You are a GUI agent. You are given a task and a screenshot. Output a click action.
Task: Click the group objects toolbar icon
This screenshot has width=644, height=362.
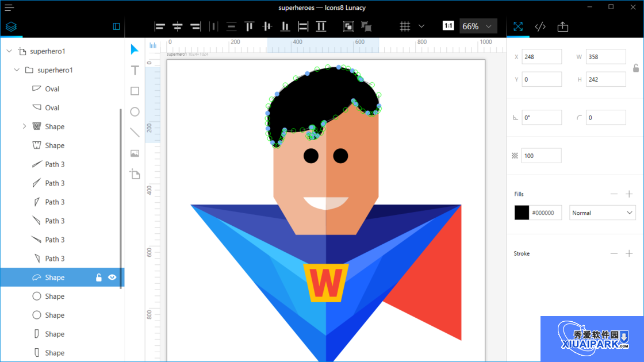348,26
